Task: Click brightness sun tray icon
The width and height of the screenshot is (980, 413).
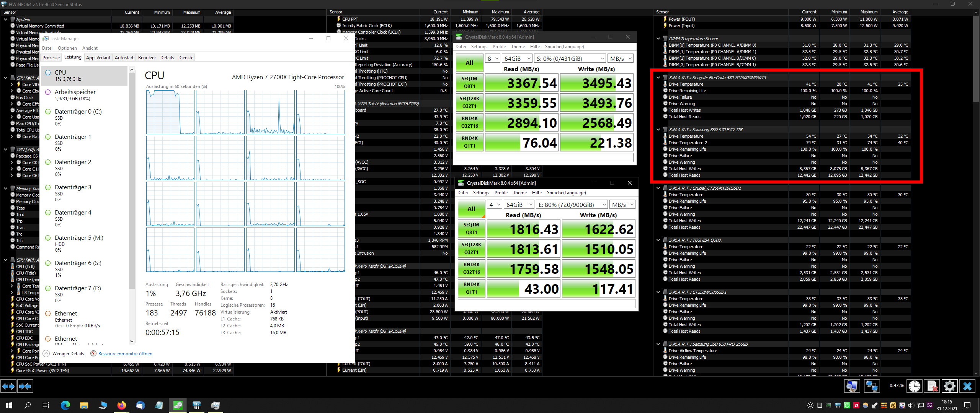Action: (810, 405)
